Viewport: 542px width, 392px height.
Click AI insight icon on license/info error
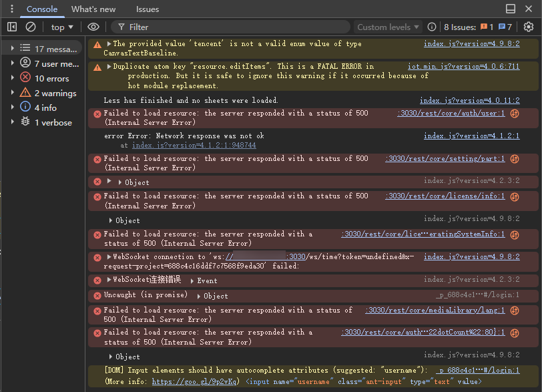[515, 196]
